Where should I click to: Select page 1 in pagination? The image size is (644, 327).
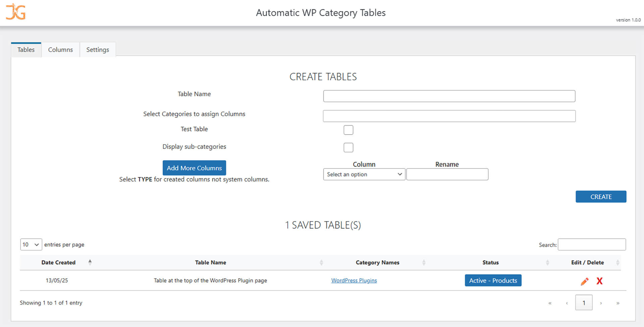click(584, 303)
